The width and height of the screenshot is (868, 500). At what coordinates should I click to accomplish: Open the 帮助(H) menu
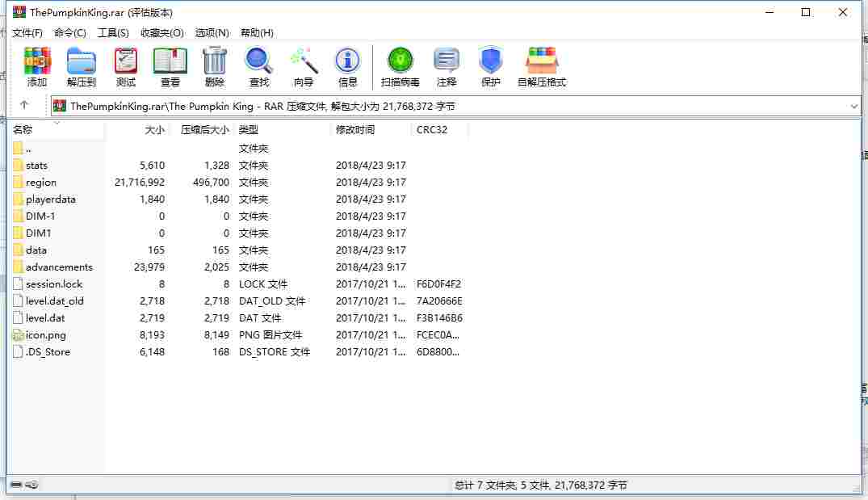click(257, 32)
